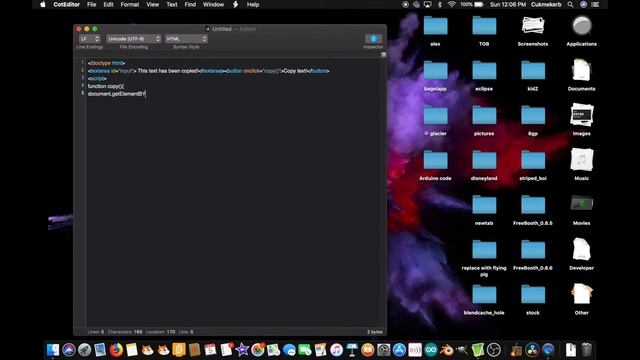This screenshot has width=640, height=360.
Task: Click the Bluetooth status icon
Action: (x=440, y=4)
